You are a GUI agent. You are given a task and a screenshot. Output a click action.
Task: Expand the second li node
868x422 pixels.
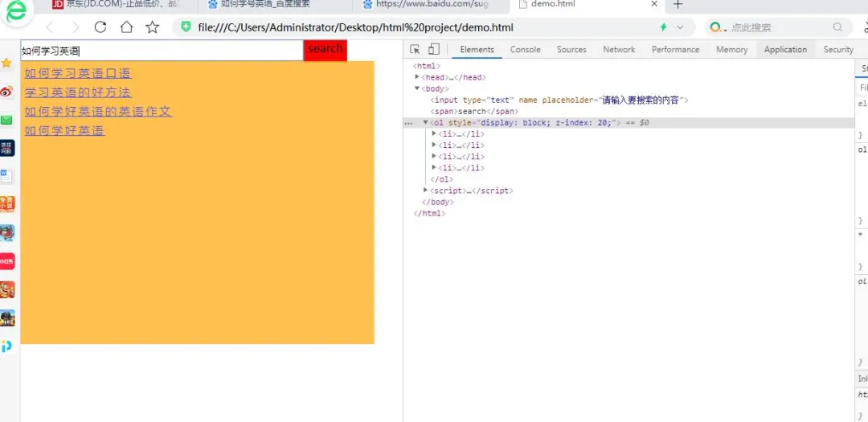(434, 145)
